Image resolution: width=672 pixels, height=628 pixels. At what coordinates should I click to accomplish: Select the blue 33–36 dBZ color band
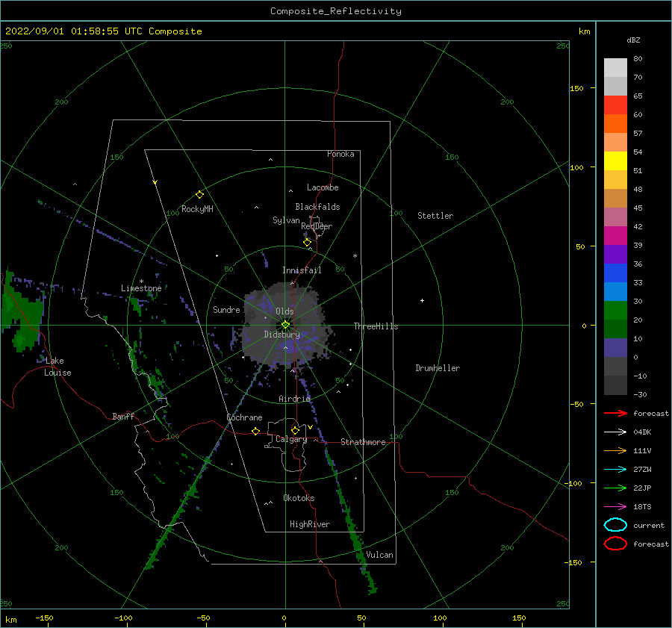615,273
